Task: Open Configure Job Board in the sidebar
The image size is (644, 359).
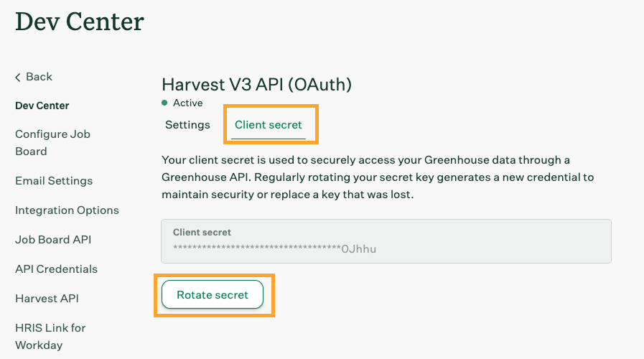Action: [52, 142]
